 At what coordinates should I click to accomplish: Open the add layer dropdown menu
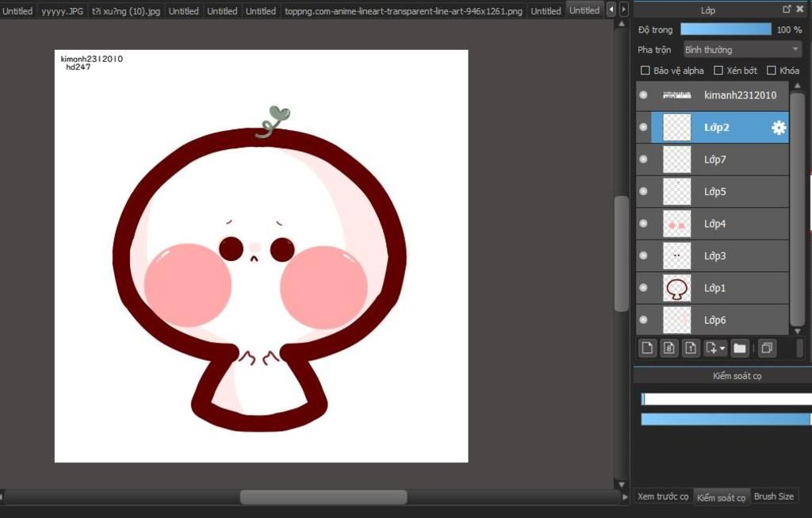tap(716, 348)
